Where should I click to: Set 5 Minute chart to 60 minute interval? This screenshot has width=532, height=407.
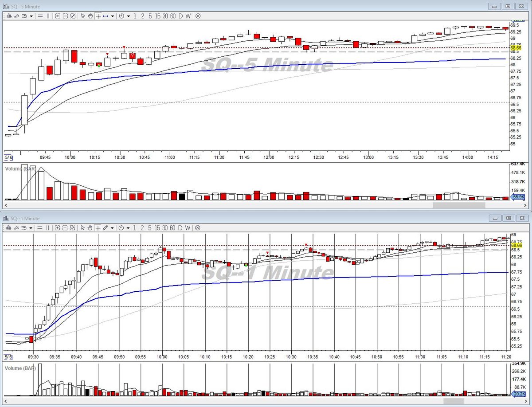pos(173,16)
